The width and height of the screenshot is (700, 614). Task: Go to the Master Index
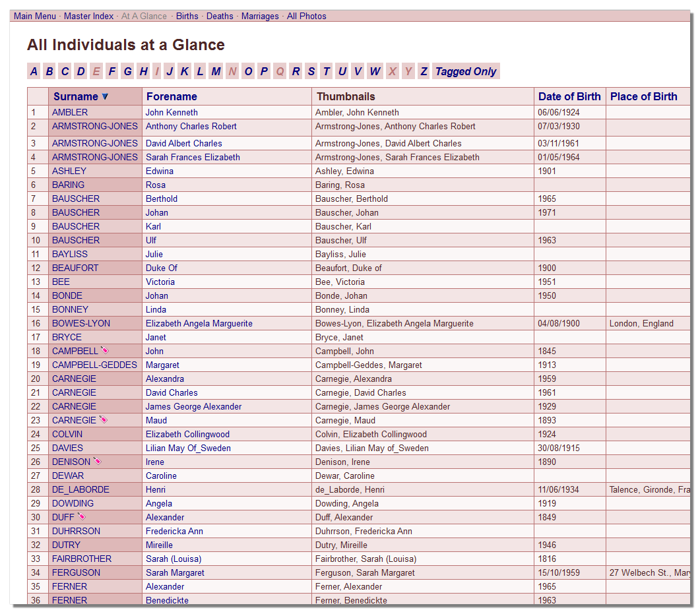[88, 16]
